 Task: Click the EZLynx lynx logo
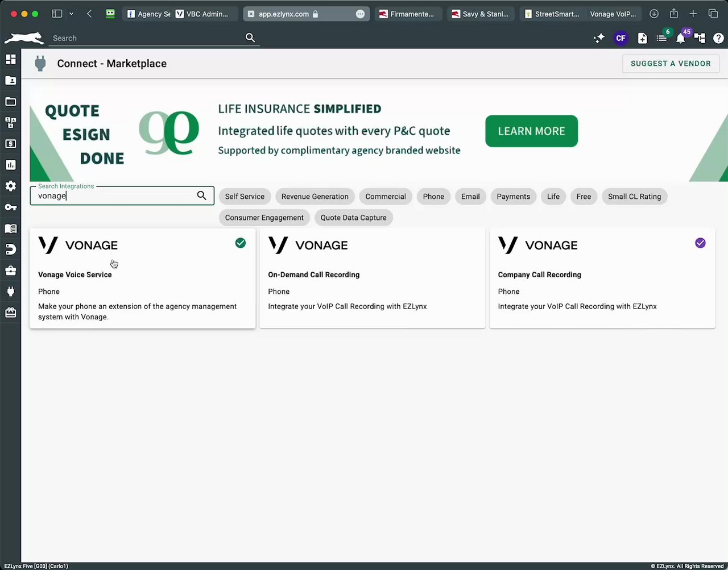tap(24, 38)
